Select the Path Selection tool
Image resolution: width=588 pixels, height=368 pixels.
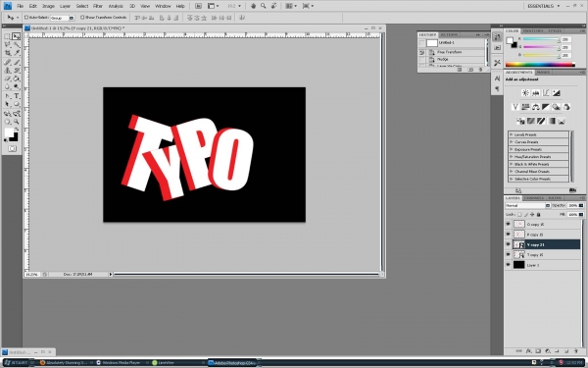point(7,104)
